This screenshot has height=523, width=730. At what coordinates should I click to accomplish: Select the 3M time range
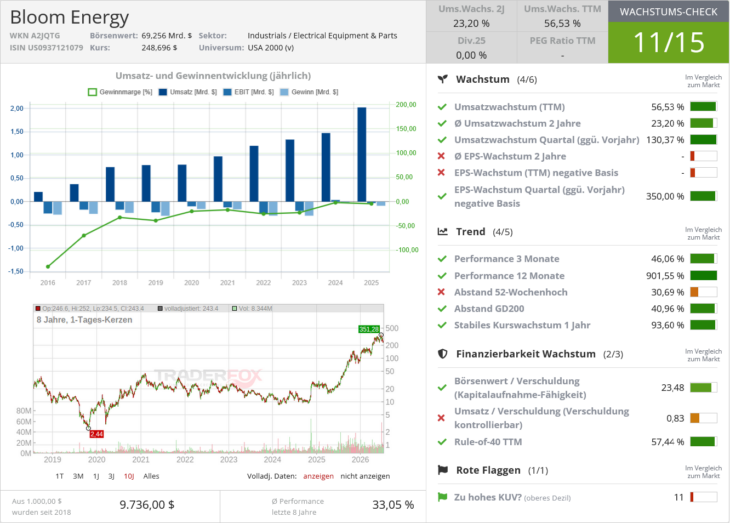point(78,476)
